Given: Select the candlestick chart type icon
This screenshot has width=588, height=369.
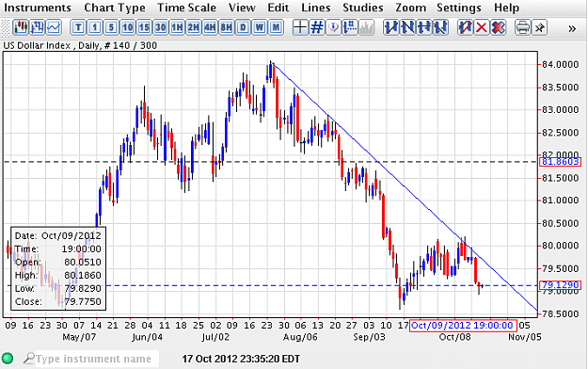Looking at the screenshot, I should [21, 27].
